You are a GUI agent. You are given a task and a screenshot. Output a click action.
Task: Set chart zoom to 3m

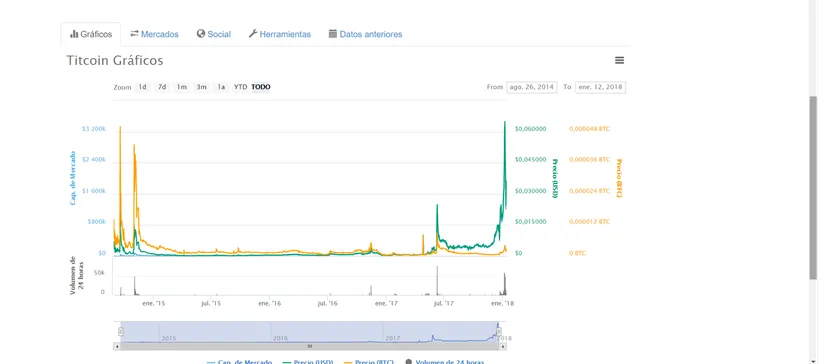[x=201, y=87]
